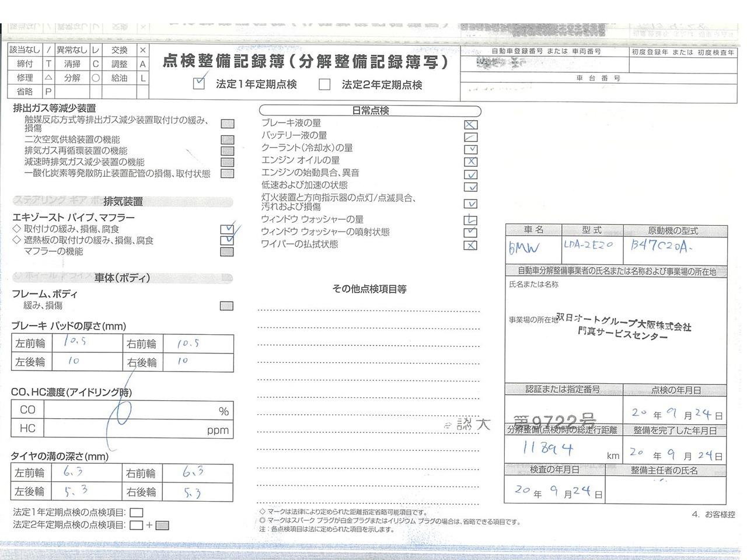Click the ○ symbol next to 分解
The width and height of the screenshot is (747, 560).
(96, 78)
